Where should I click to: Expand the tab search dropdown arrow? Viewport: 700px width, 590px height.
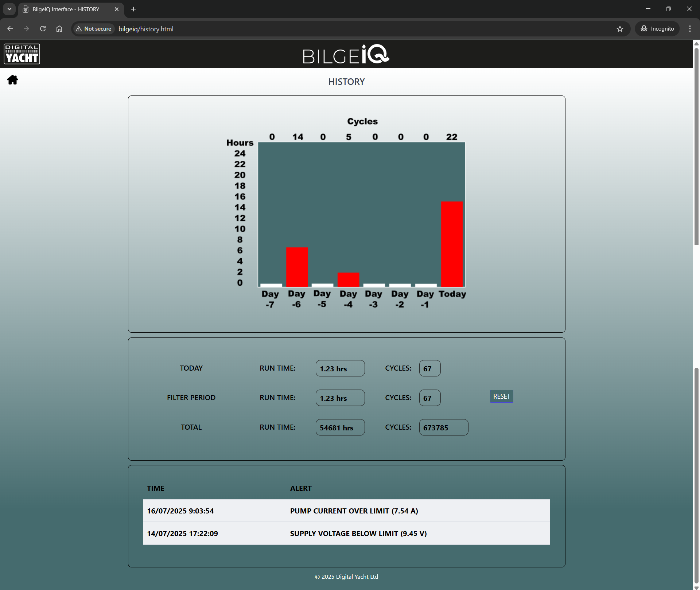9,9
